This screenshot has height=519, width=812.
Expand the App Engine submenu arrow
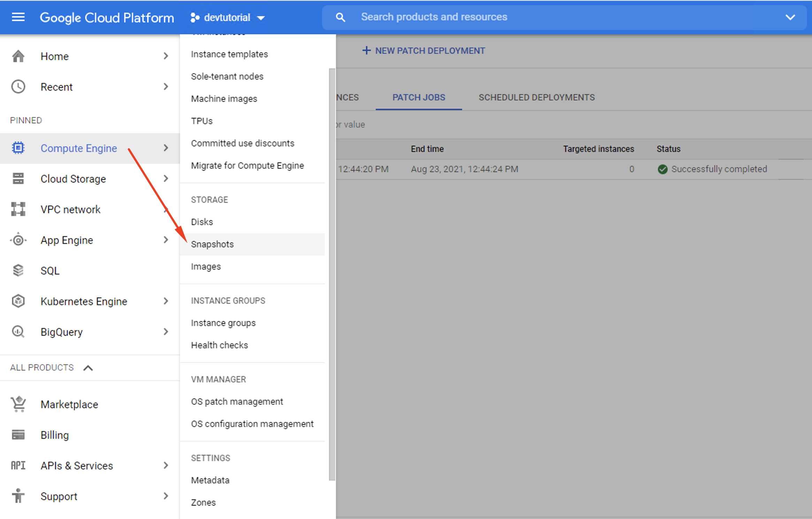tap(166, 240)
